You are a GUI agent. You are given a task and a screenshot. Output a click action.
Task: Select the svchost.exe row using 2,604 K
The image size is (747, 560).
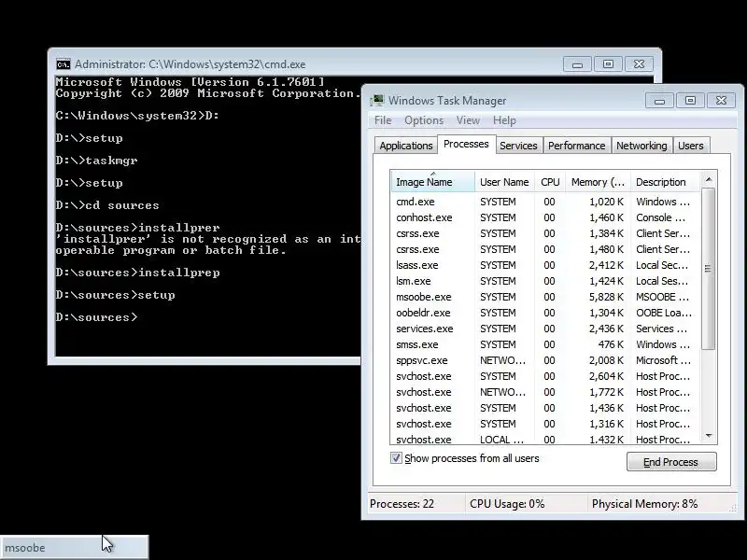[545, 376]
